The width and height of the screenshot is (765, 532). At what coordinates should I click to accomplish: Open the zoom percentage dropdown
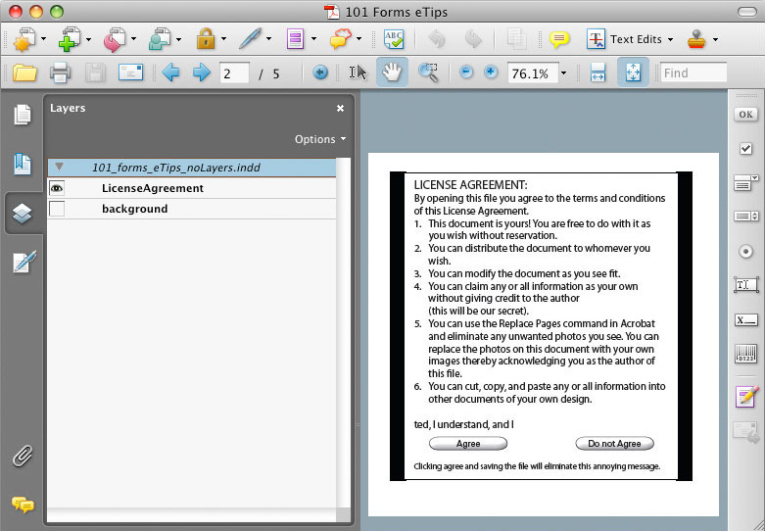pyautogui.click(x=565, y=73)
